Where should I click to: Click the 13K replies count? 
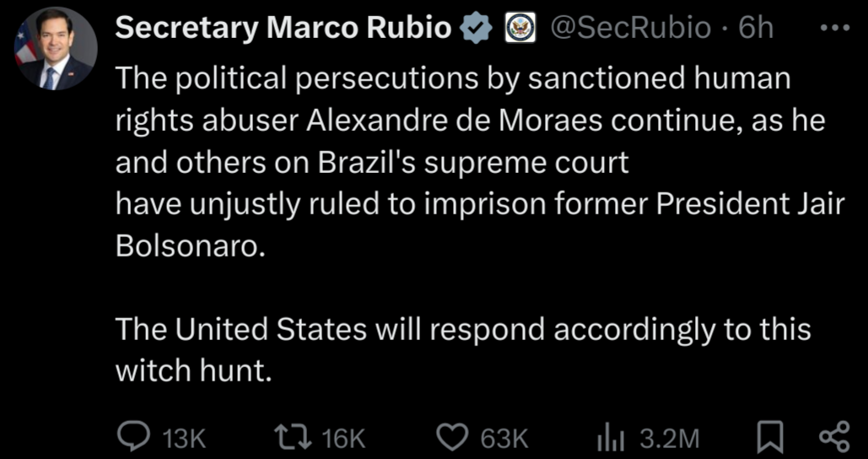(x=186, y=439)
